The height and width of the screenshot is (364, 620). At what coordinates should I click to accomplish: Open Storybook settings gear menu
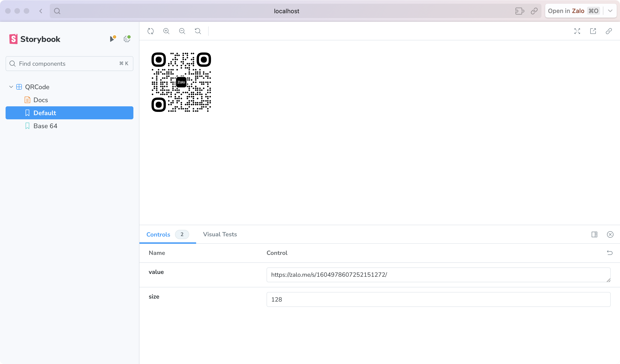[127, 39]
